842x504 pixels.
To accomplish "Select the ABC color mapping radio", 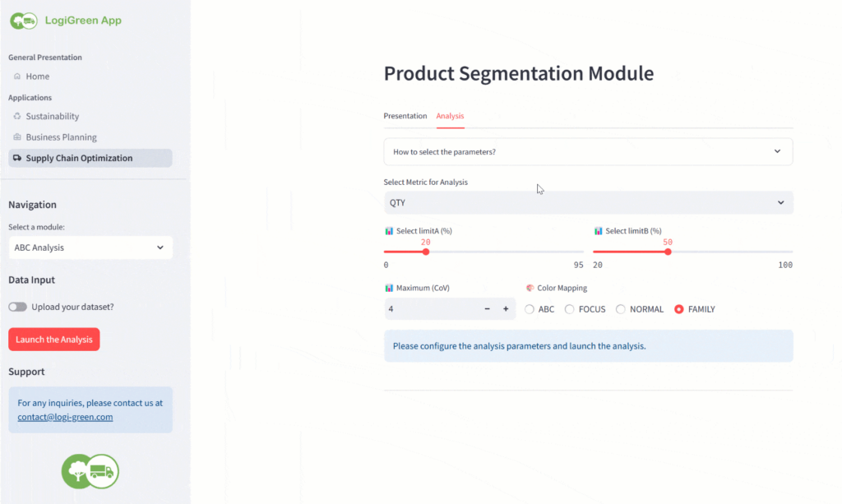I will pos(530,309).
